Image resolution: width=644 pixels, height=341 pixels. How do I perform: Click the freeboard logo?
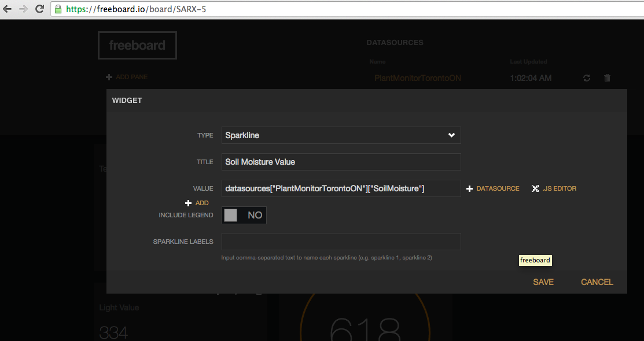tap(137, 45)
